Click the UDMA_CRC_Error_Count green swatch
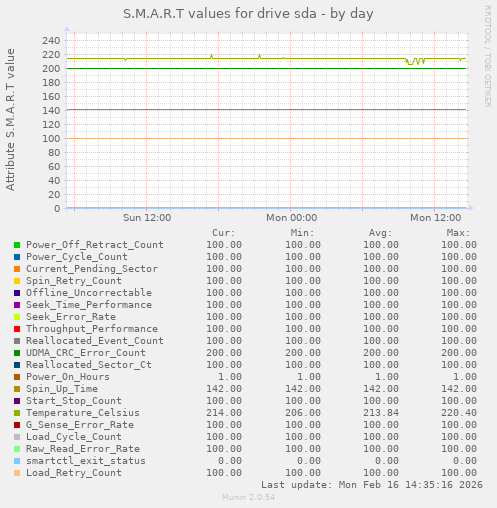Image resolution: width=497 pixels, height=508 pixels. point(17,353)
